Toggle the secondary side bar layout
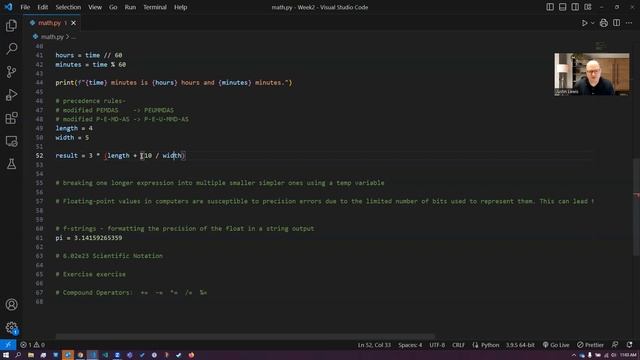The width and height of the screenshot is (640, 360). point(575,7)
